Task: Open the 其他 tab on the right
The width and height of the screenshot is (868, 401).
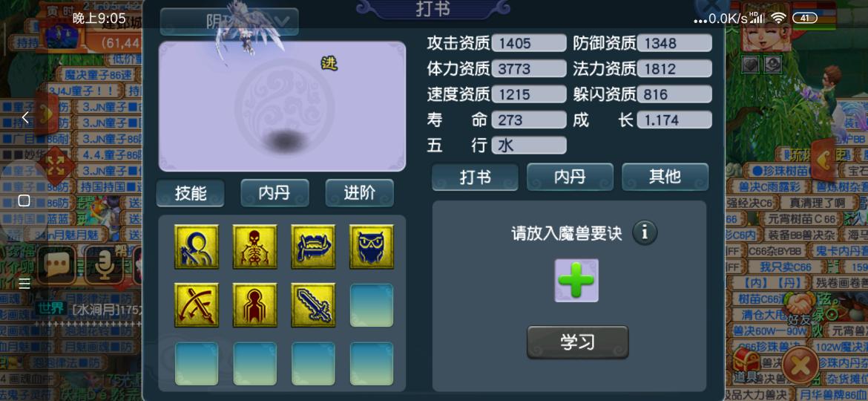Action: (665, 177)
